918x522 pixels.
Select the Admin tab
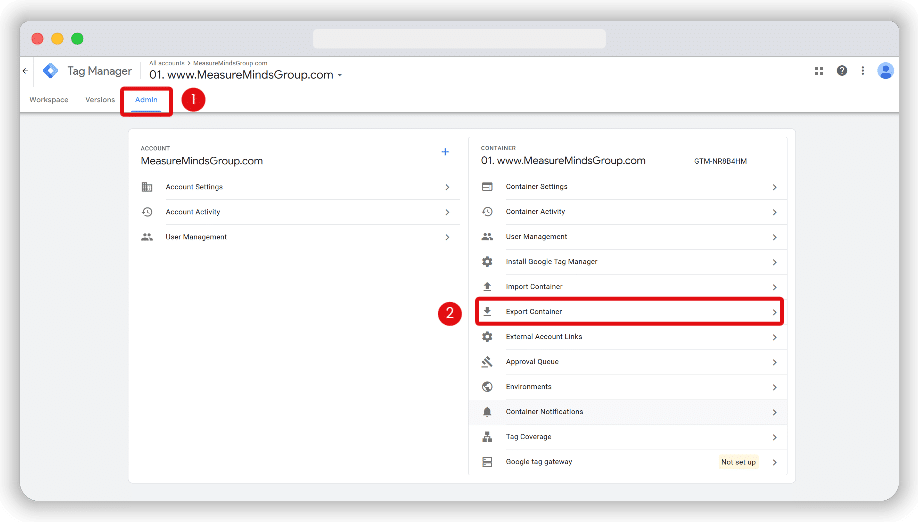146,100
